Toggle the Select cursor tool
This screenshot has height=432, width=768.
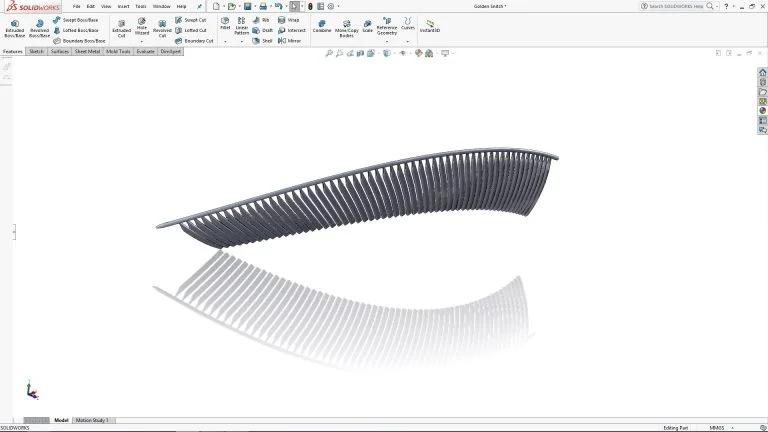click(x=294, y=6)
